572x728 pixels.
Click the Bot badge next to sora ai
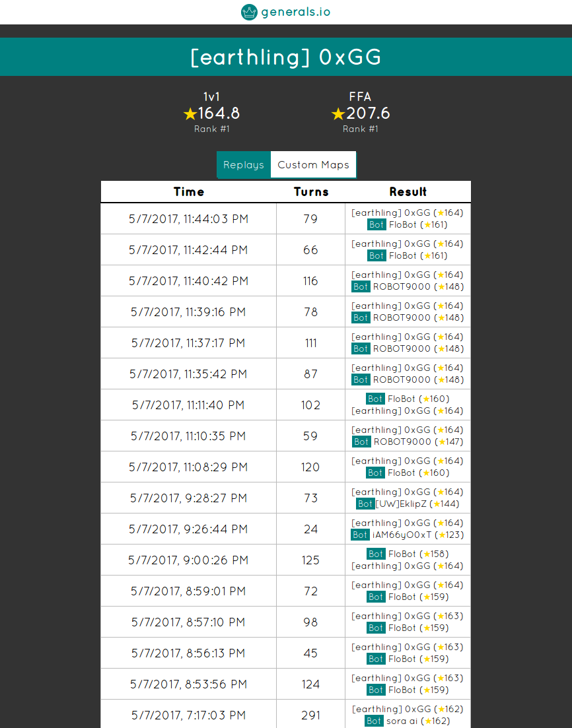coord(374,721)
